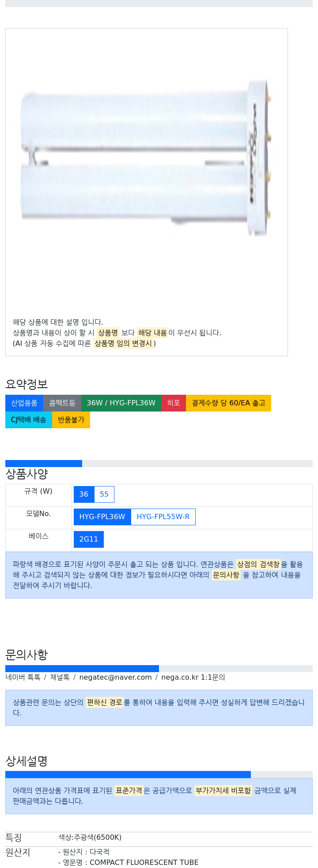Open the 채널톡 inquiry link
This screenshot has width=318, height=868.
click(60, 677)
